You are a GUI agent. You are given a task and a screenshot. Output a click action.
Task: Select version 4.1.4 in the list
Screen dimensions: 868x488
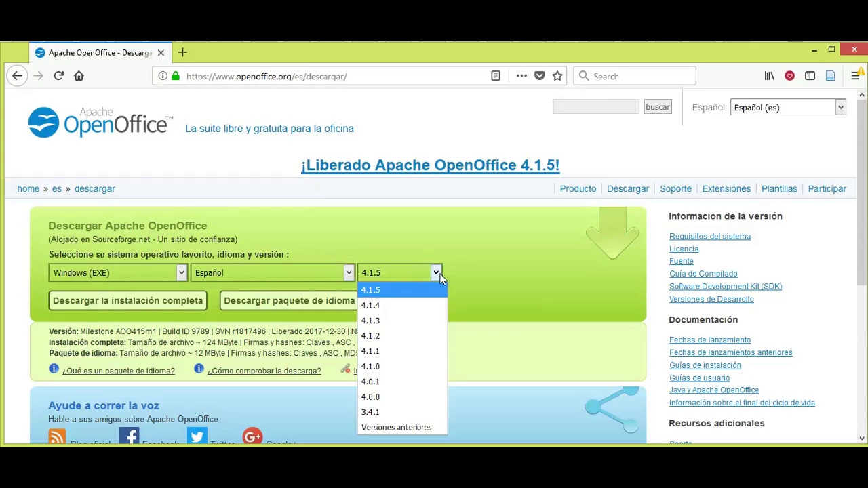[403, 305]
